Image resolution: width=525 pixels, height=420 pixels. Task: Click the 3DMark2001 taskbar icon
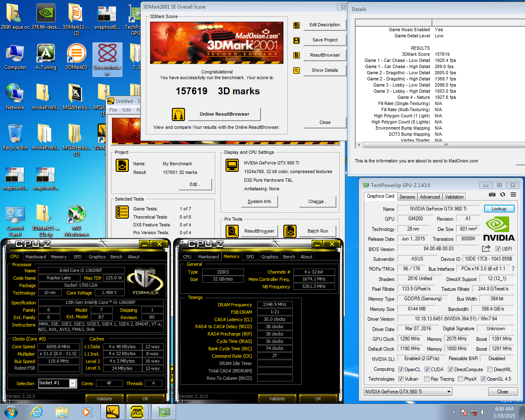112,412
